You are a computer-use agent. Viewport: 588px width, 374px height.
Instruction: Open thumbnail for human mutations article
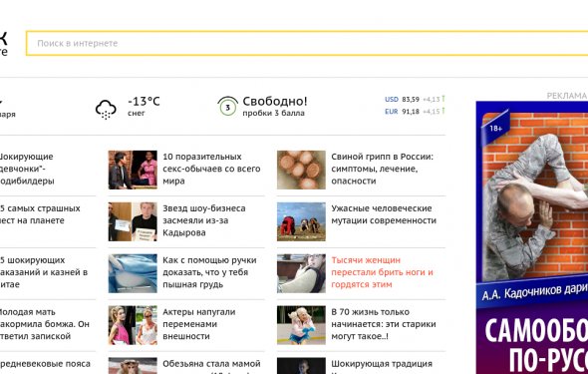point(301,221)
